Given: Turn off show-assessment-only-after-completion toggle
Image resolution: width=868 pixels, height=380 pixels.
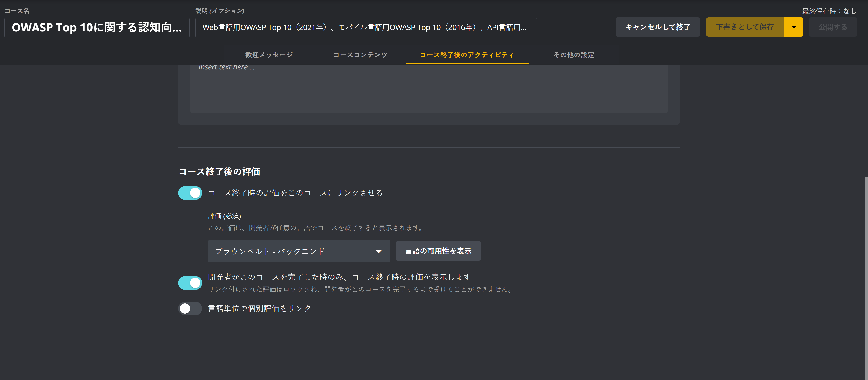Looking at the screenshot, I should point(190,283).
